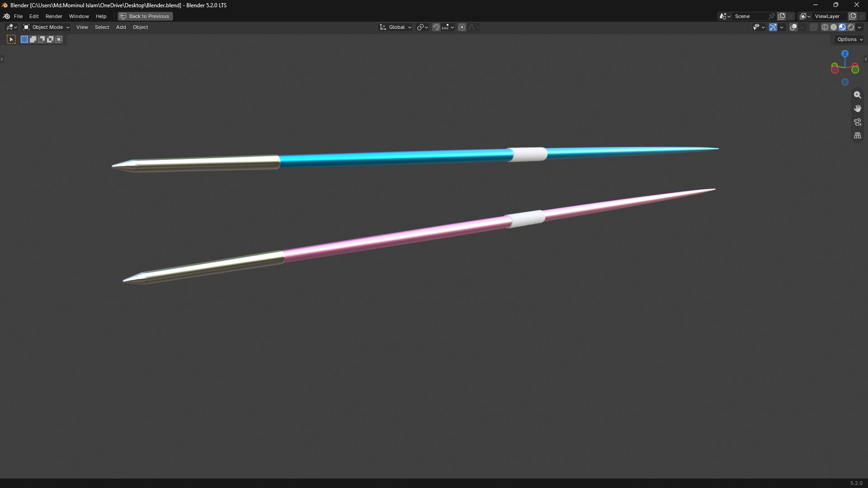The height and width of the screenshot is (488, 868).
Task: Switch perspective/orthographic grid icon
Action: [x=857, y=136]
